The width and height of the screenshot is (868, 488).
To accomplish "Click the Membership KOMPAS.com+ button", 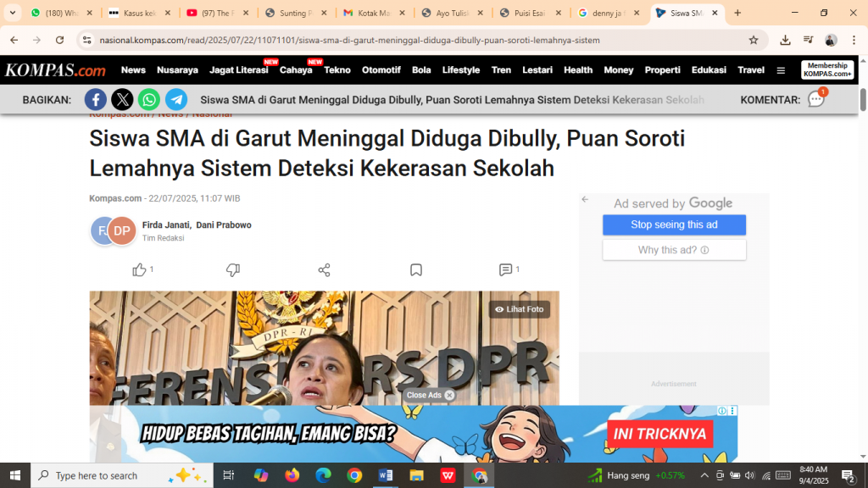I will (827, 69).
